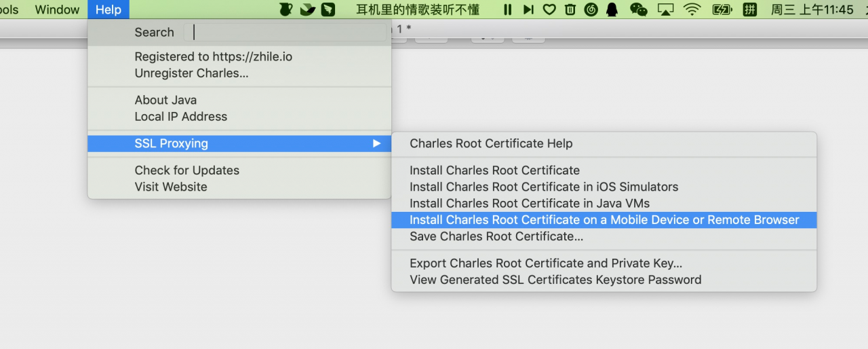Open the NetEase music swirl icon
Screen dimensions: 868x349
click(x=591, y=10)
